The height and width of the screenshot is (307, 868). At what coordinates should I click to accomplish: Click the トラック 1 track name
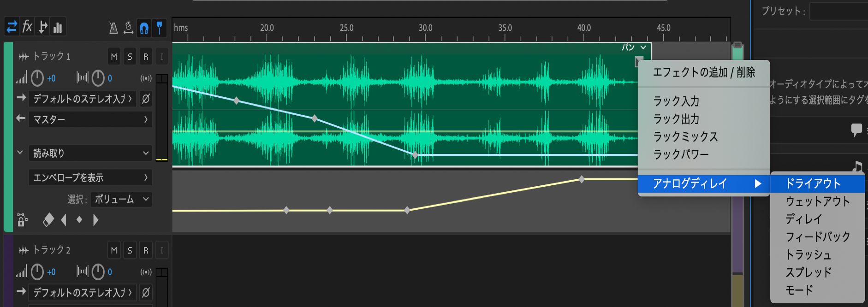click(x=51, y=56)
